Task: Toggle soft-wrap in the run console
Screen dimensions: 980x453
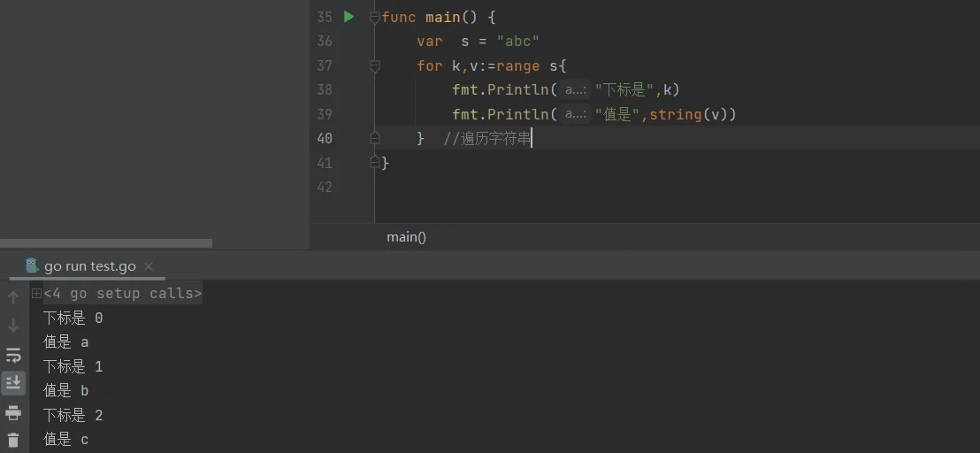Action: click(13, 356)
